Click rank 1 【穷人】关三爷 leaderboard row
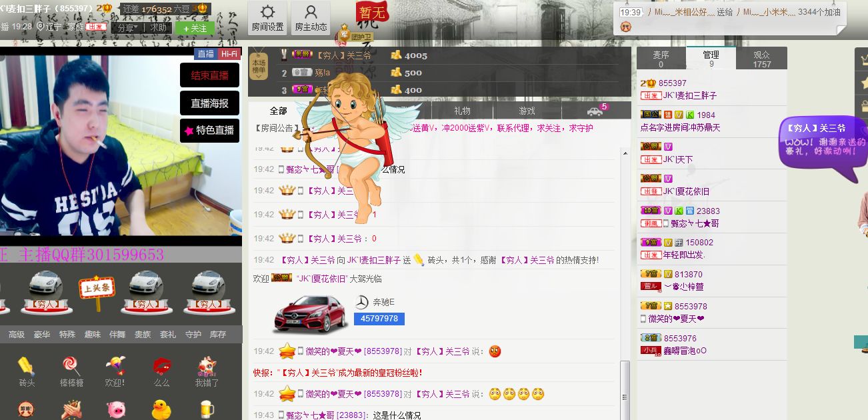 pyautogui.click(x=440, y=55)
